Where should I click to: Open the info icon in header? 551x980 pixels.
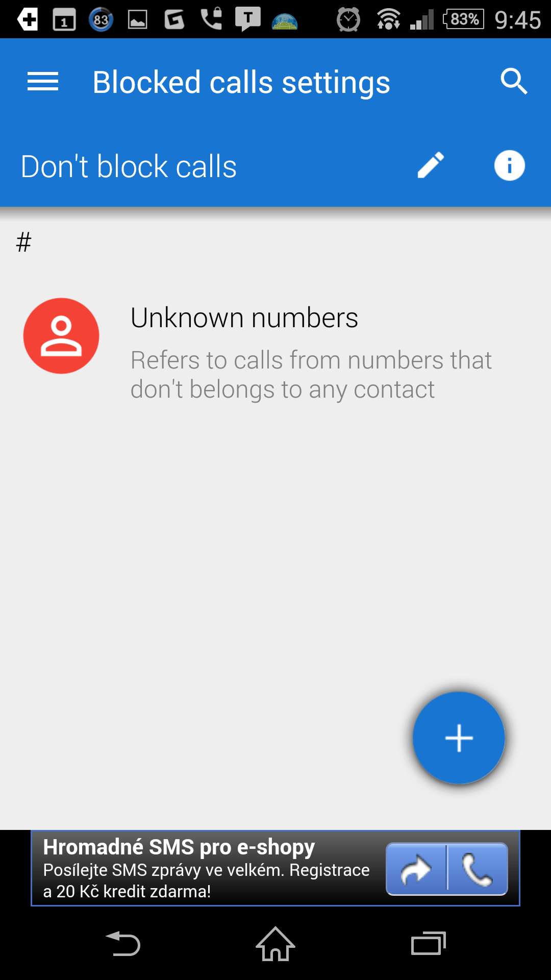pyautogui.click(x=510, y=165)
